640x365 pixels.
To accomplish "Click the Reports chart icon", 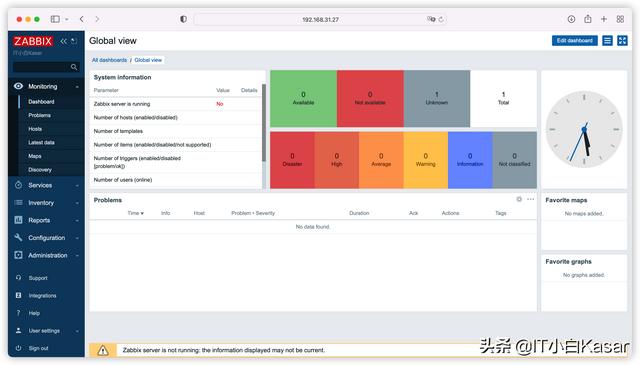I will click(x=18, y=220).
